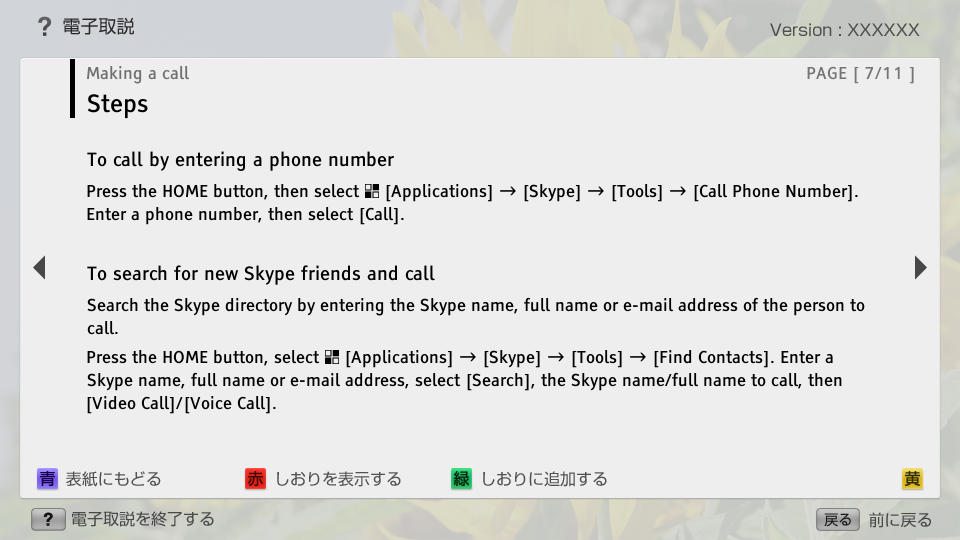The height and width of the screenshot is (540, 960).
Task: Click the 戻る back key button
Action: (x=837, y=519)
